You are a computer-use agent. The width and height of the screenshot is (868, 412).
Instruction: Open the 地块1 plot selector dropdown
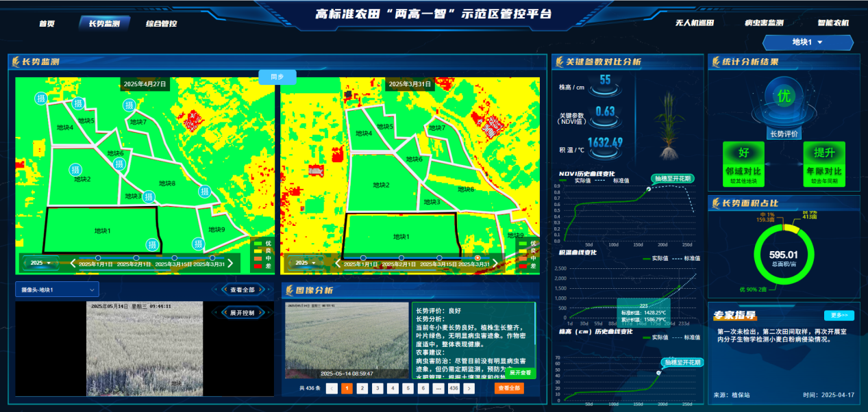pos(807,42)
